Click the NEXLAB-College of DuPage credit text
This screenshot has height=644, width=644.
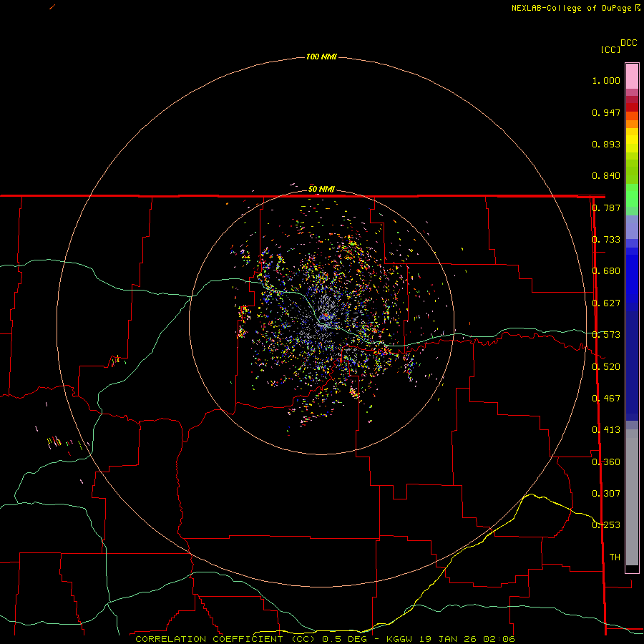click(572, 8)
